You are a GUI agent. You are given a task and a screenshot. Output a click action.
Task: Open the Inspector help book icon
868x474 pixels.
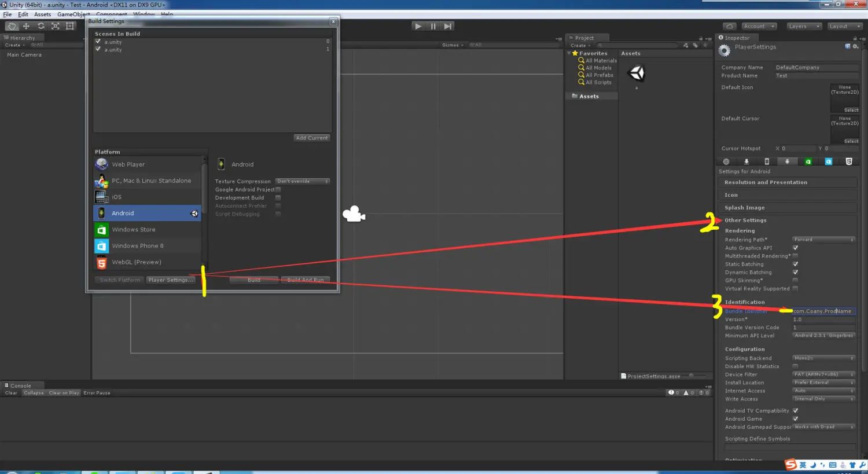point(848,46)
